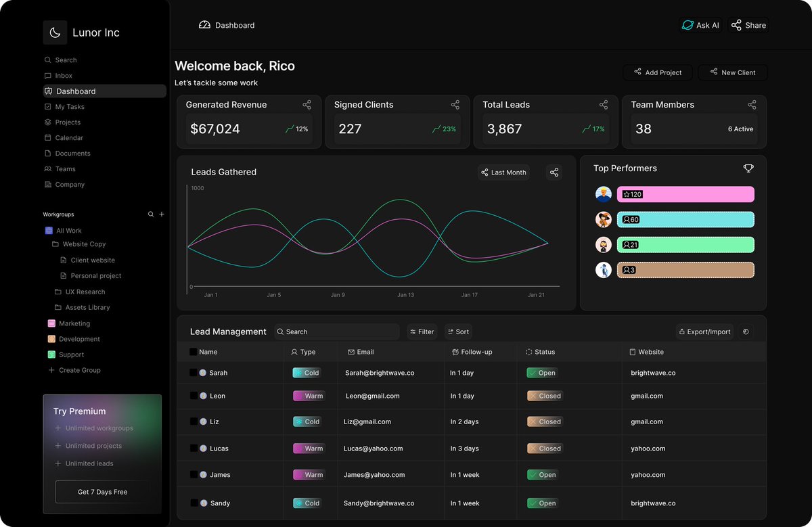
Task: Click the New Client button
Action: click(733, 72)
